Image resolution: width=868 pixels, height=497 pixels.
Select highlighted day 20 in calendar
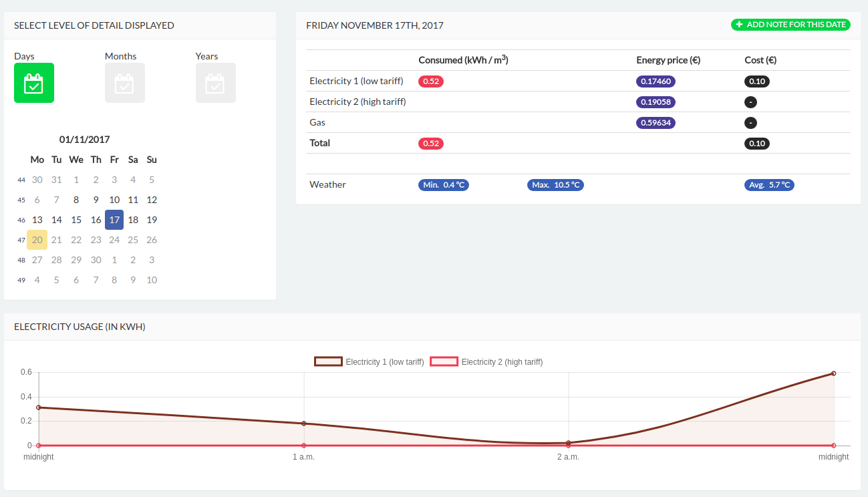pos(37,240)
